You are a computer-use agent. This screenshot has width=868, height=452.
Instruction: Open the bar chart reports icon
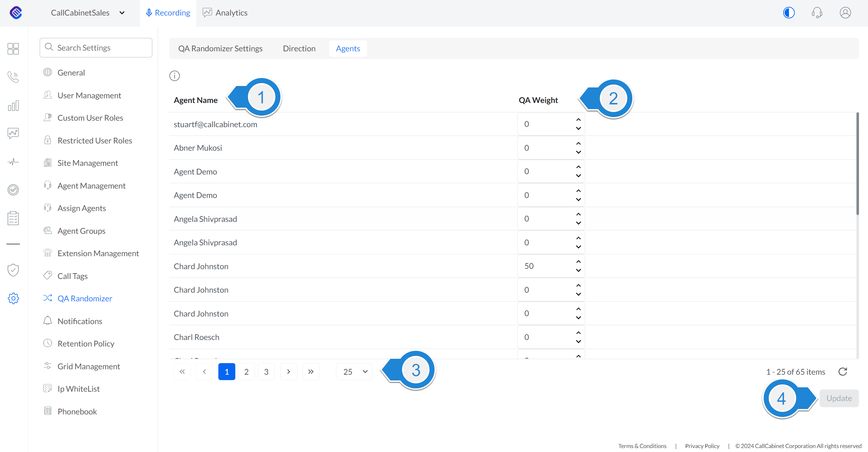pos(13,106)
